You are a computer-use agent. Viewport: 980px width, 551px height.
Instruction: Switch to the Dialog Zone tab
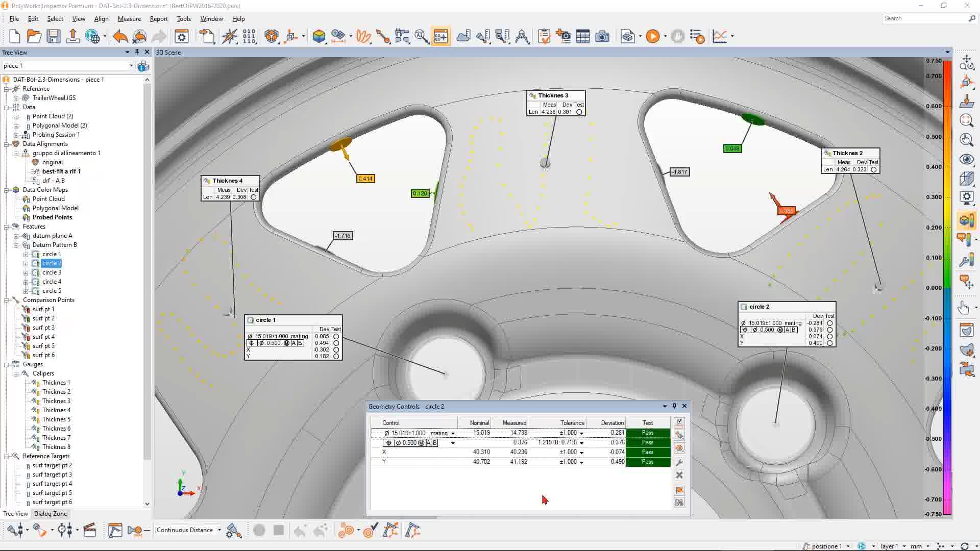[x=50, y=514]
